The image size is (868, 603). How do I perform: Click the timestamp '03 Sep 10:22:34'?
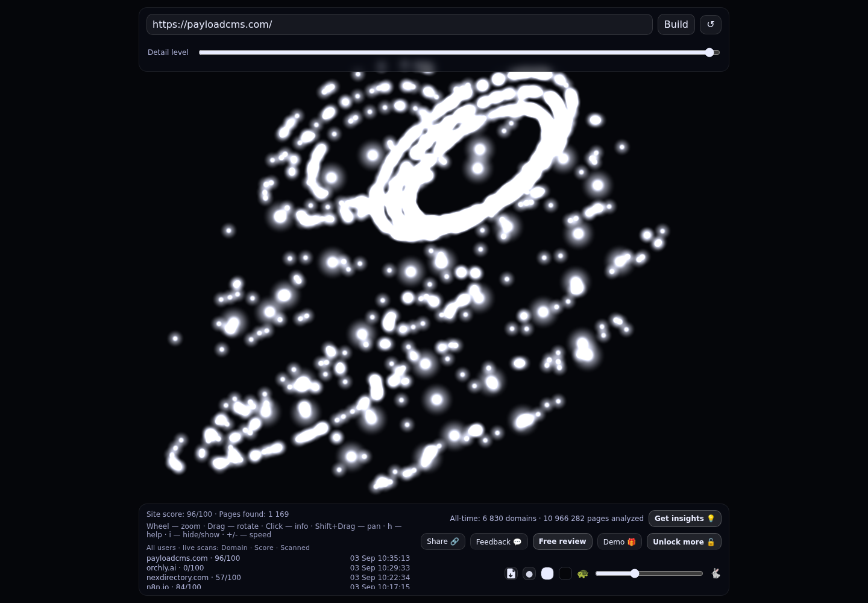point(380,578)
